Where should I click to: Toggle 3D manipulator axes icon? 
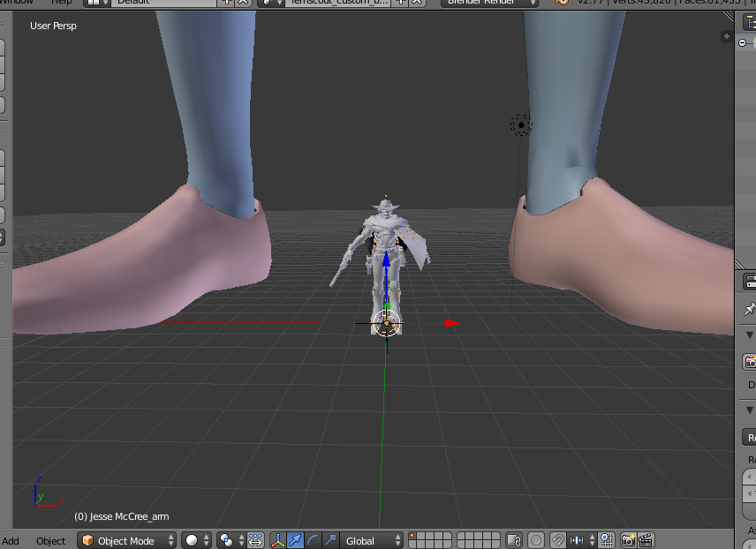click(277, 540)
